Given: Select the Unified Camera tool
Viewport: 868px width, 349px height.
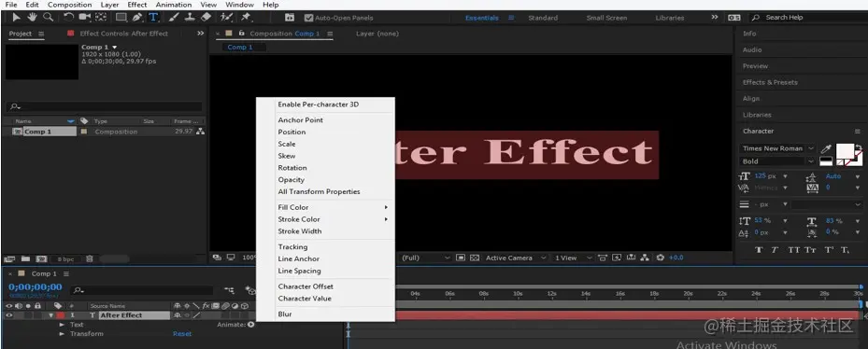Looking at the screenshot, I should tap(85, 17).
